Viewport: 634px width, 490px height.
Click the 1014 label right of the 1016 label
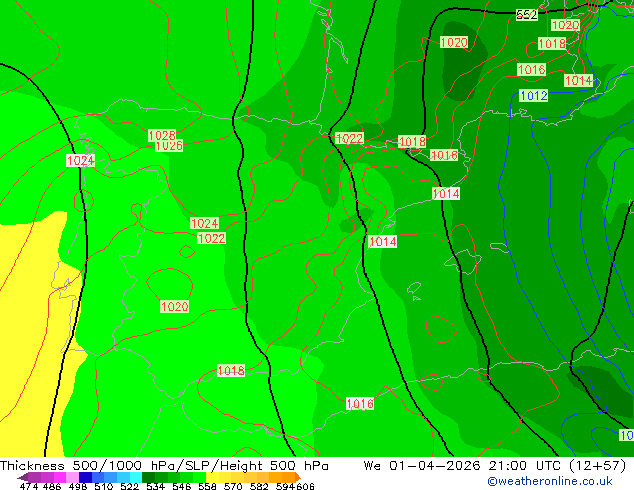coord(578,80)
